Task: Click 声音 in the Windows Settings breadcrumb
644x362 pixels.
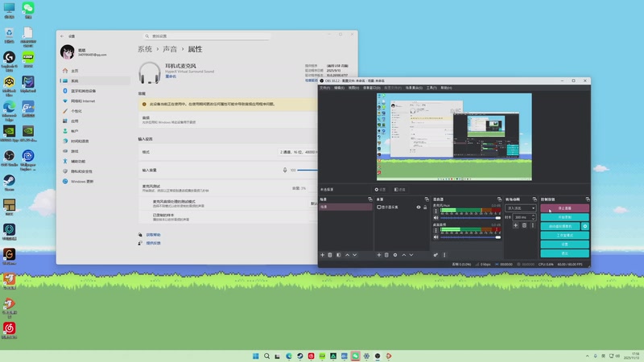Action: click(x=170, y=49)
